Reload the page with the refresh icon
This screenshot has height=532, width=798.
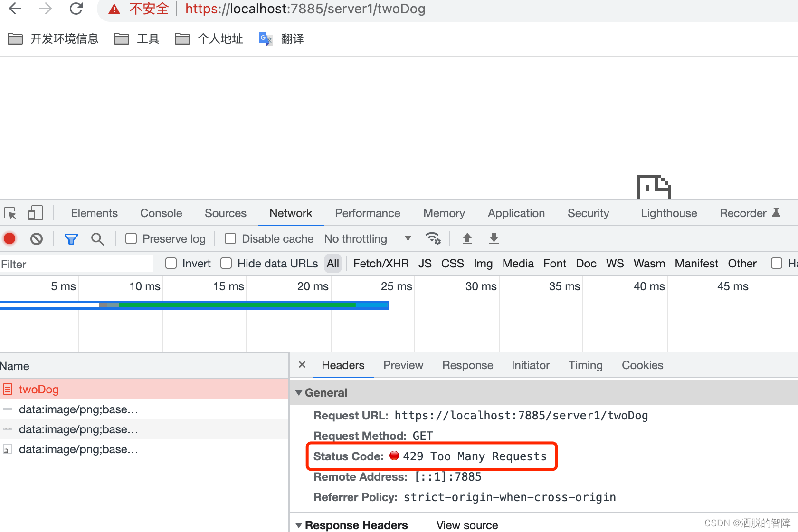pos(76,9)
